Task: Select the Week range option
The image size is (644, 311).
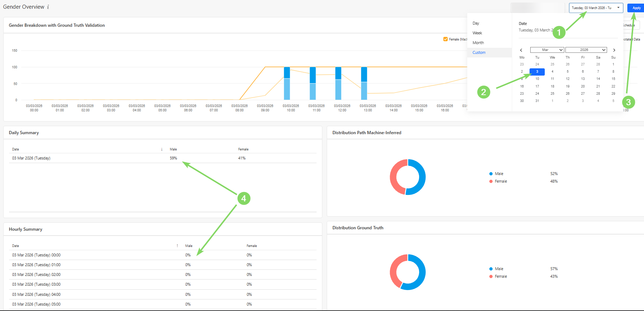Action: (x=477, y=33)
